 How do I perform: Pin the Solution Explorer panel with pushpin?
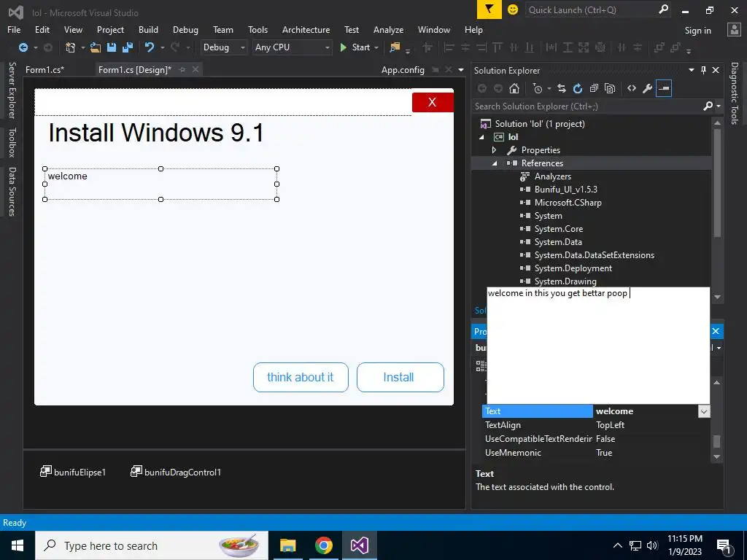click(704, 70)
